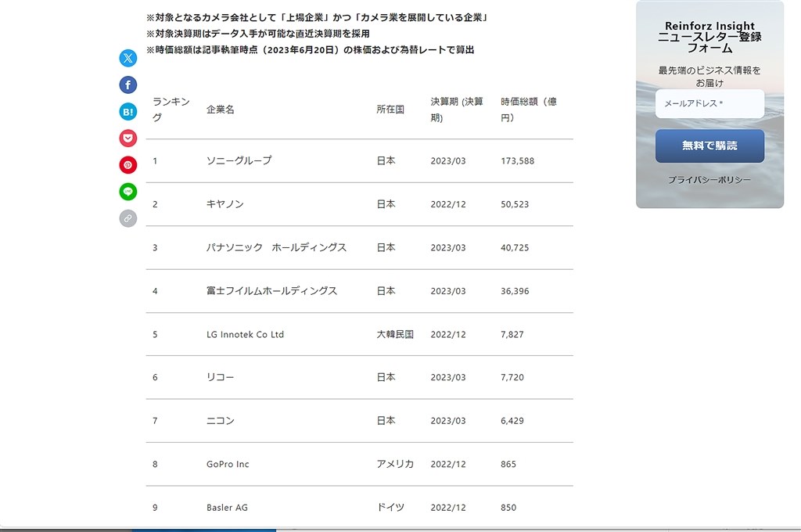Click the 無料で購読 subscribe button
This screenshot has height=532, width=801.
[x=709, y=146]
